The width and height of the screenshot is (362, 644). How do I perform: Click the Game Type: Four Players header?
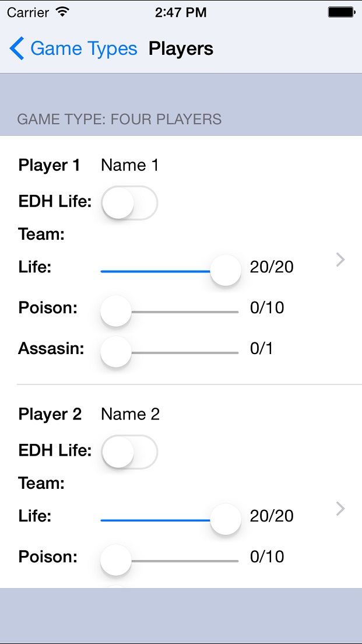coord(120,119)
